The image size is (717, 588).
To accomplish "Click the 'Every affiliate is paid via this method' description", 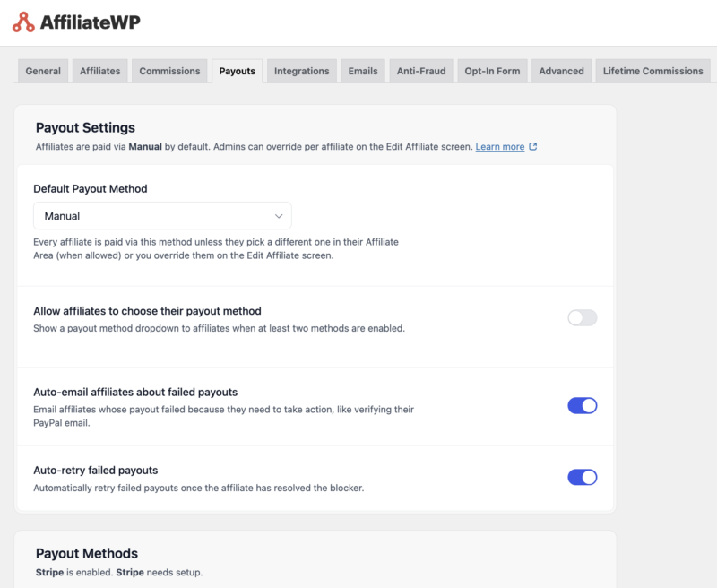I will 216,248.
